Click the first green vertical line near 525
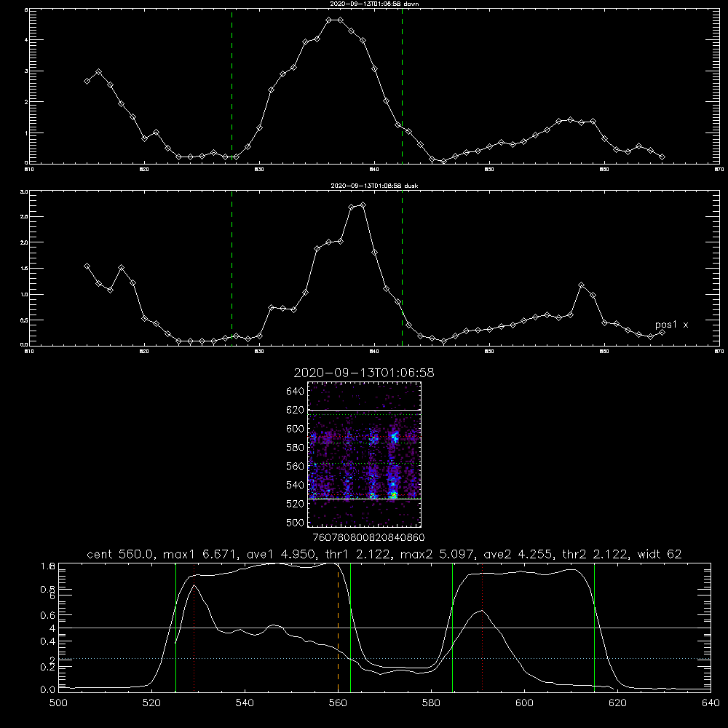Viewport: 728px width, 728px height. coord(175,628)
